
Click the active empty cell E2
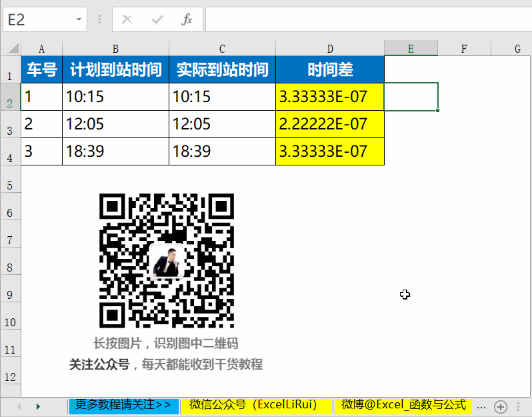[x=411, y=97]
